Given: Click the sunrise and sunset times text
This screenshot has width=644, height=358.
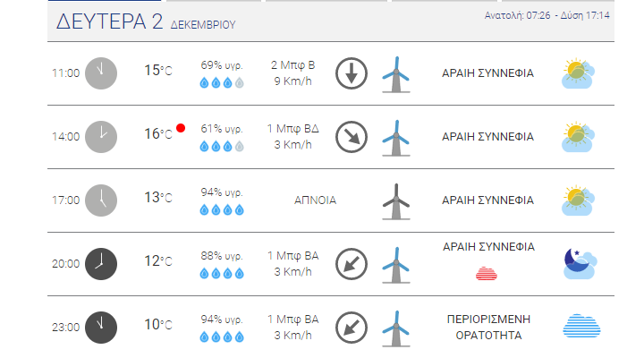Looking at the screenshot, I should click(547, 15).
